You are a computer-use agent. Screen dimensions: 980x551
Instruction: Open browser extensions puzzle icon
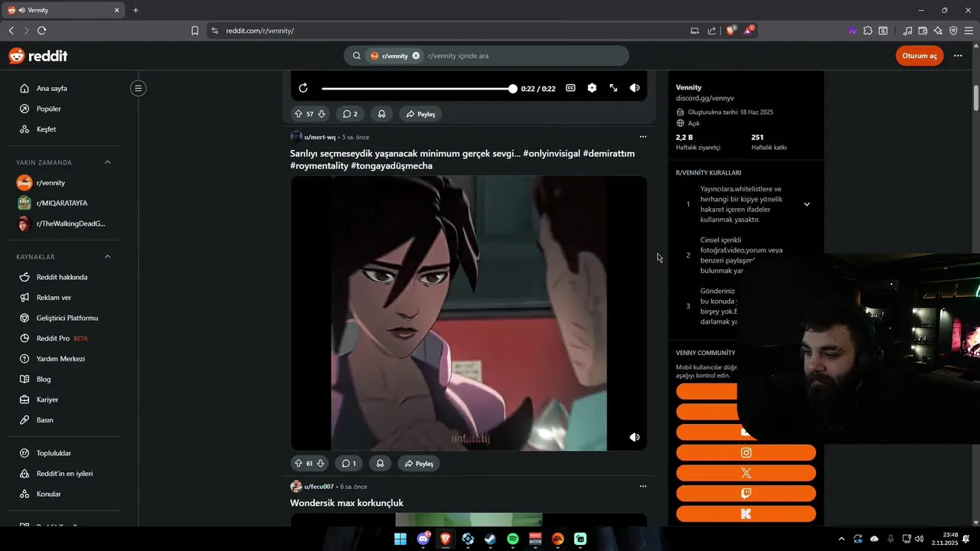[867, 31]
